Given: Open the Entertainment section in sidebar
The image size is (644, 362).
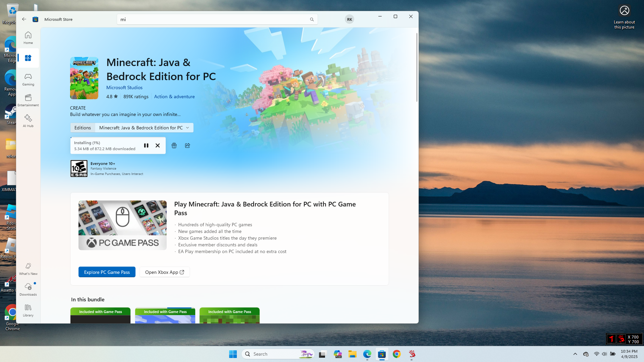Looking at the screenshot, I should [28, 100].
